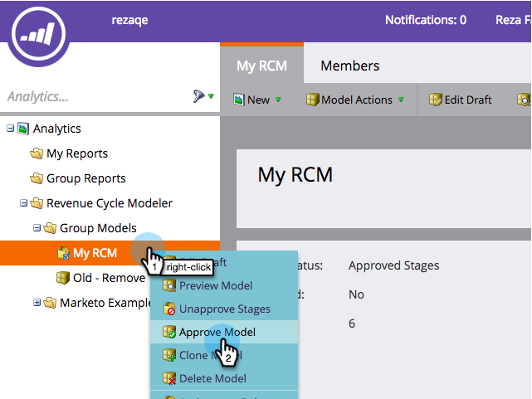The height and width of the screenshot is (399, 532).
Task: Click the Marketo logo icon
Action: (x=38, y=34)
